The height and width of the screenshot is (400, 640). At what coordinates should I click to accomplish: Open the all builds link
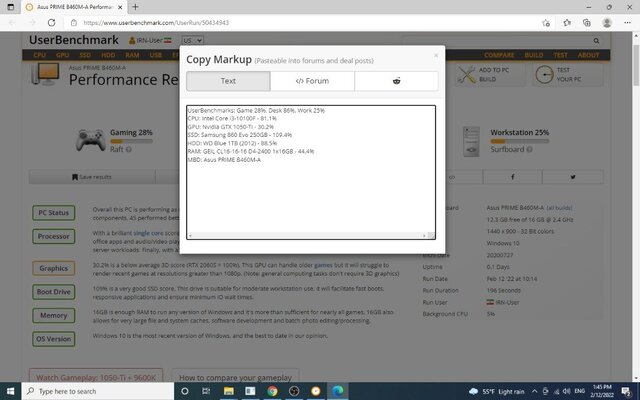coord(559,208)
